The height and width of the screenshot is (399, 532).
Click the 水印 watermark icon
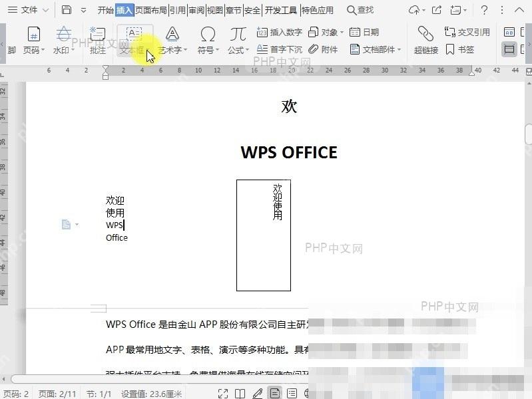64,34
